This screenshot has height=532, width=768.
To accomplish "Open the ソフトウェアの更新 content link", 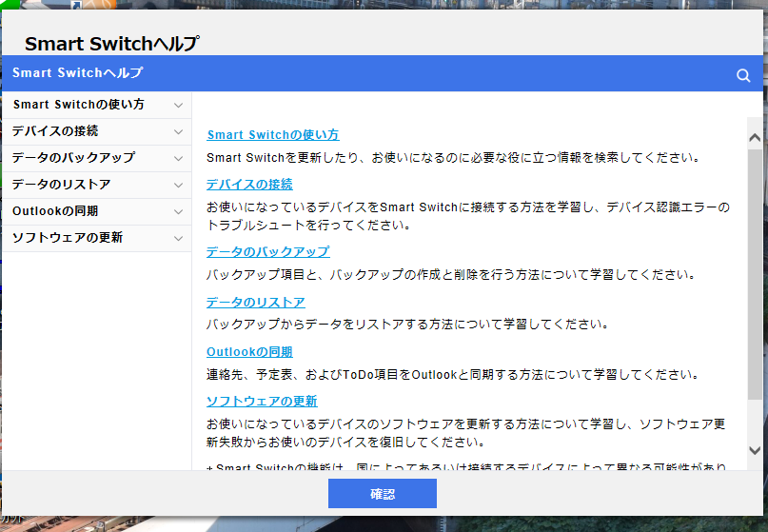I will point(262,402).
